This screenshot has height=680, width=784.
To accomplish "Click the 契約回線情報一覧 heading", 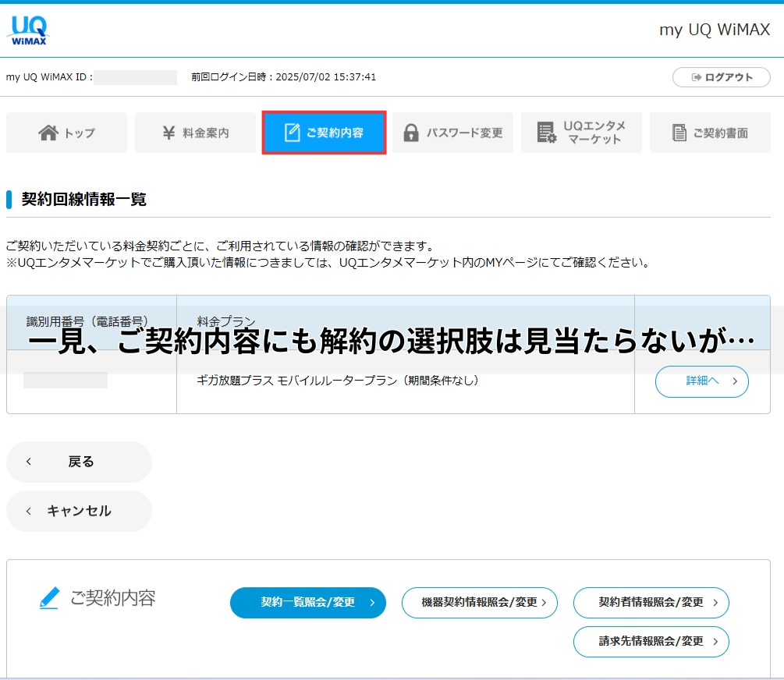I will click(84, 199).
